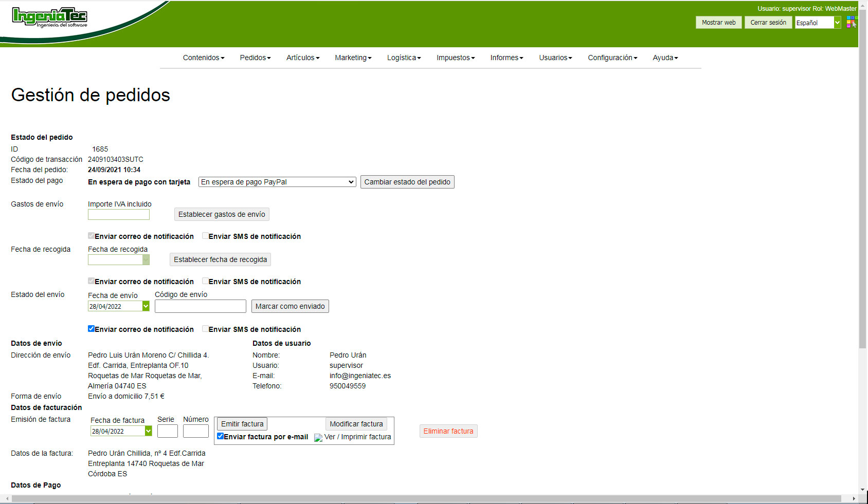Click Cambiar estado del pedido button

tap(407, 182)
